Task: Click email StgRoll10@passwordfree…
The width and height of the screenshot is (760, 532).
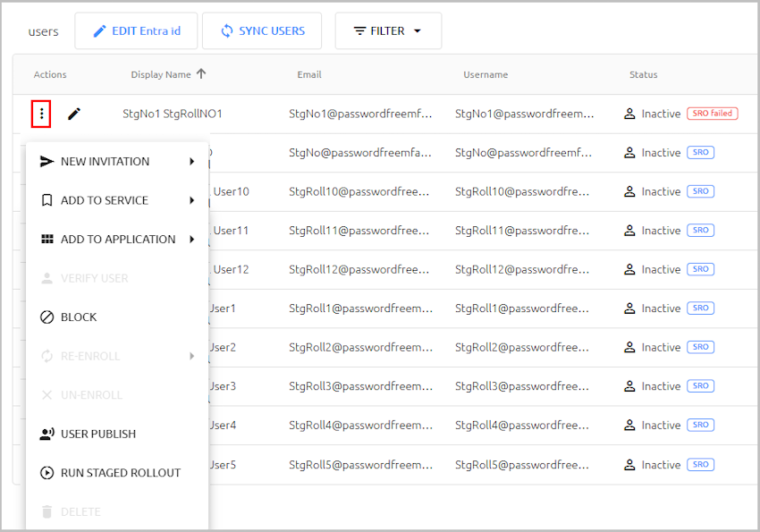Action: [x=359, y=192]
